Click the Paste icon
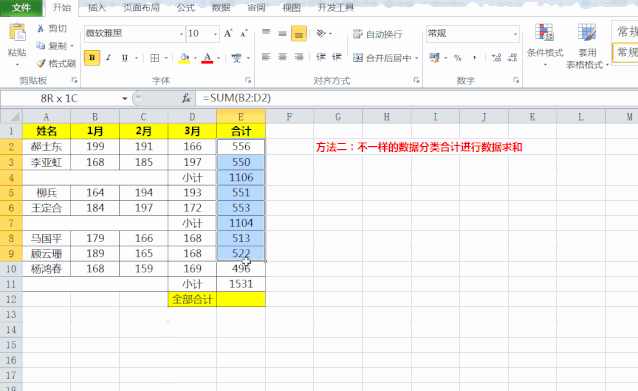The width and height of the screenshot is (638, 391). pyautogui.click(x=17, y=33)
